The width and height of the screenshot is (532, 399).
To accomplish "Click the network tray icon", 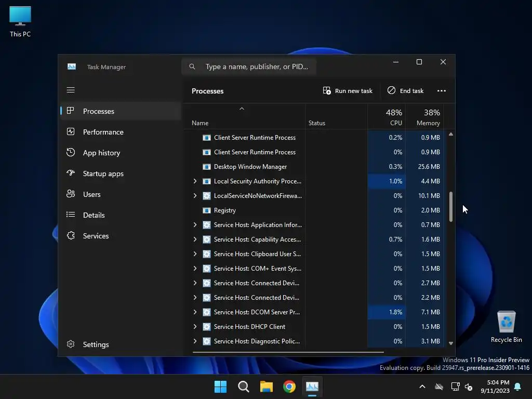I will pos(455,387).
